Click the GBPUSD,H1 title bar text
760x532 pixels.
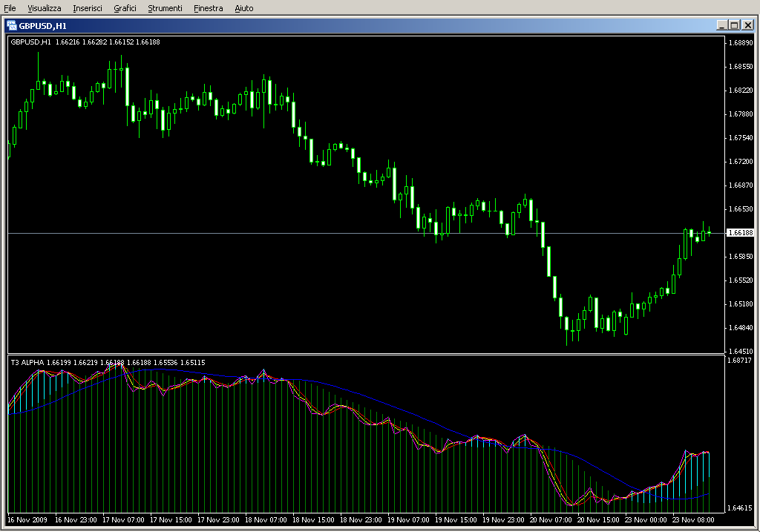(x=42, y=26)
